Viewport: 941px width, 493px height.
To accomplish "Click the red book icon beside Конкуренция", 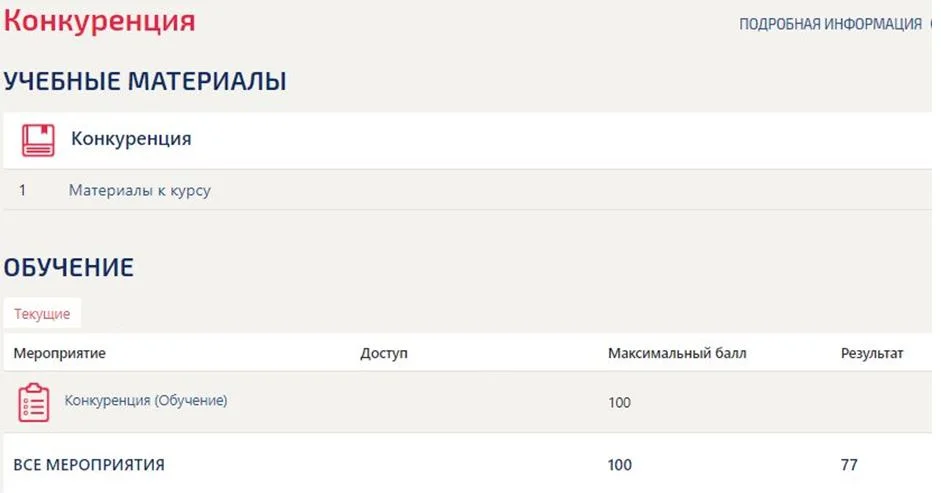I will click(x=38, y=141).
